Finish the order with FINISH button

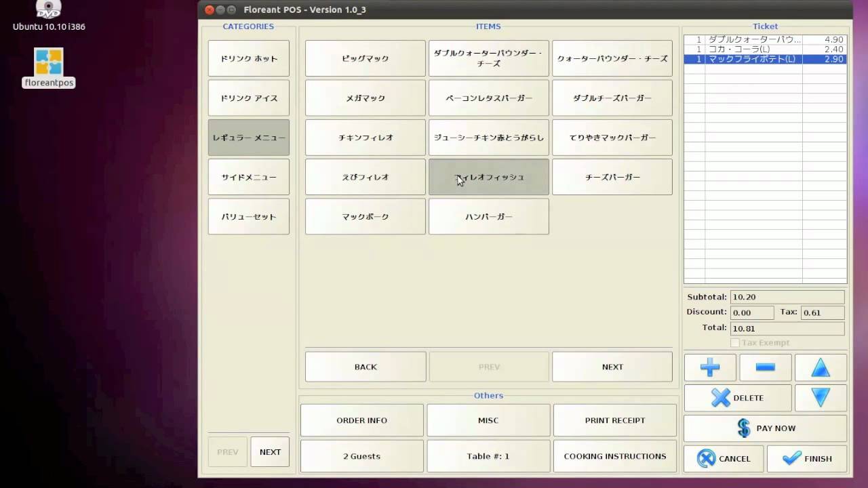point(807,459)
